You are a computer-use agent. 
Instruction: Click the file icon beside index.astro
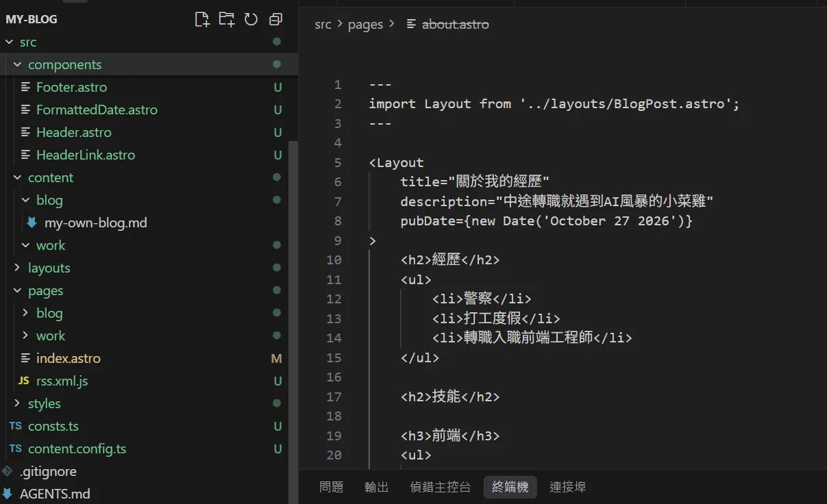[x=25, y=358]
